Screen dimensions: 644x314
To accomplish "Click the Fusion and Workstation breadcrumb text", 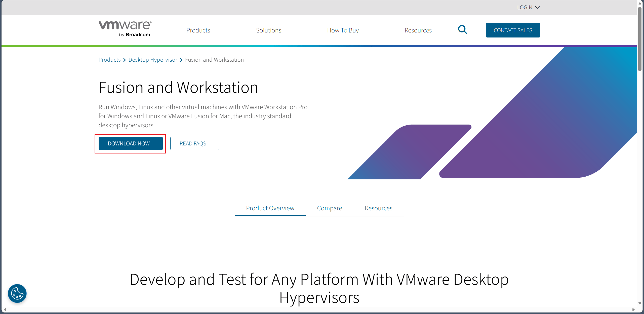I will coord(214,60).
